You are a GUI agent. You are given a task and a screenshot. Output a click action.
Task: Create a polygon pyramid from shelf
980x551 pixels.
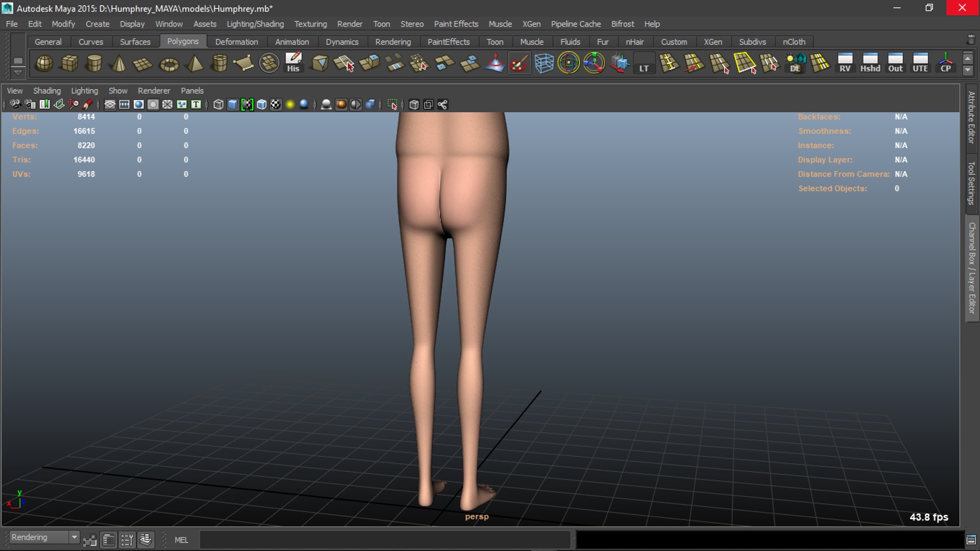[194, 63]
